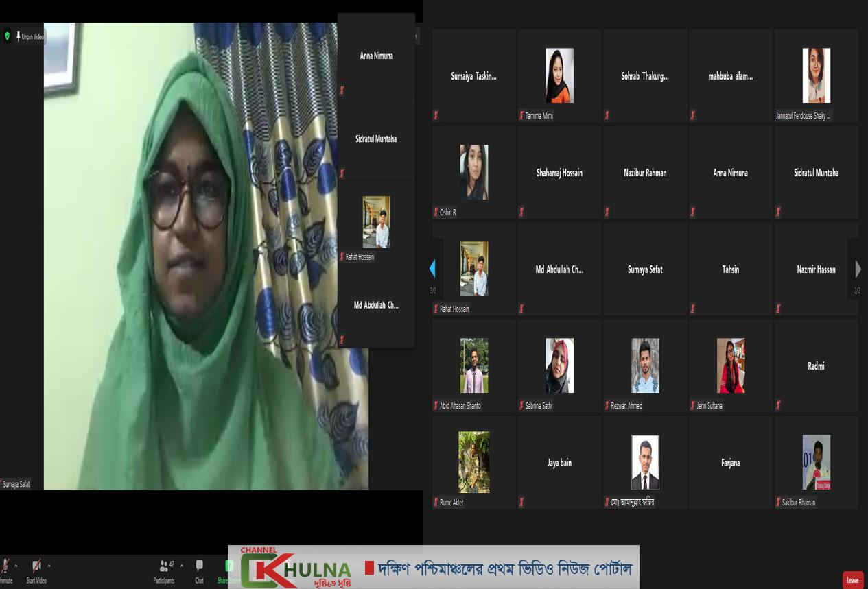Click the mute indicator on Jerin Sultana's tile

click(x=692, y=405)
